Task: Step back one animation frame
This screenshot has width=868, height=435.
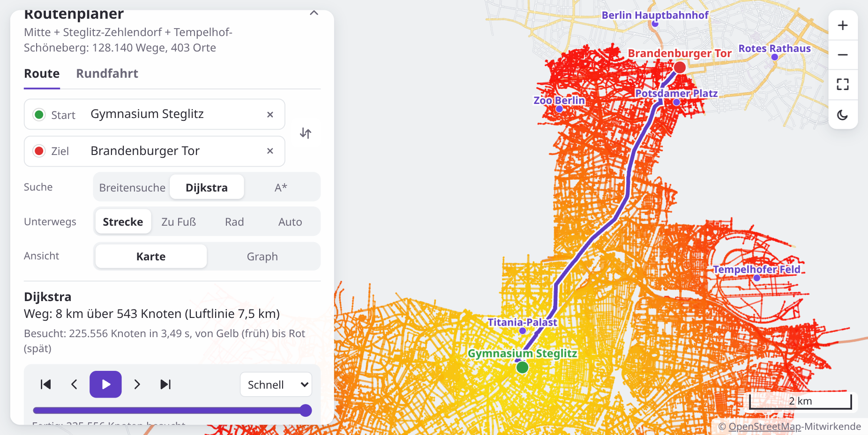Action: click(x=74, y=384)
